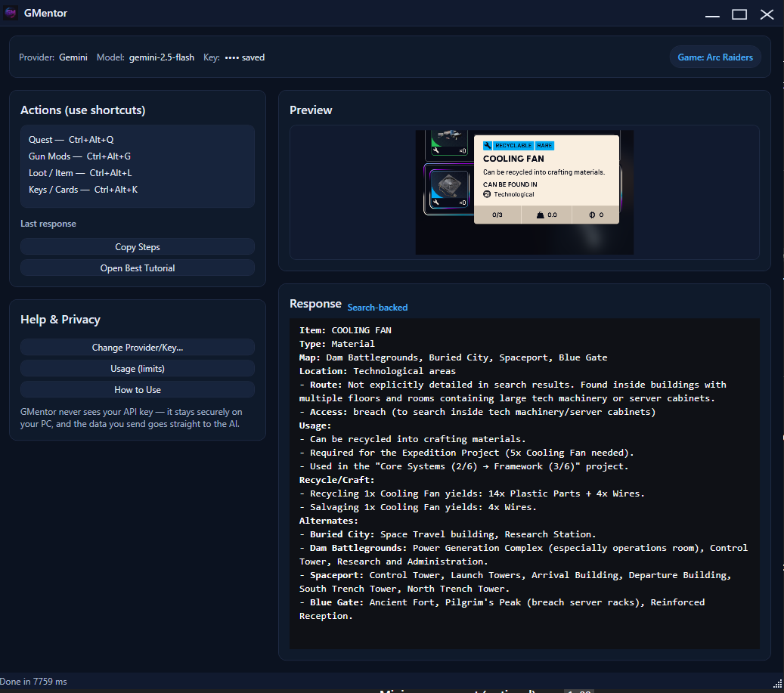Click the RARE rarity tag in the preview
The image size is (784, 693).
click(x=544, y=145)
